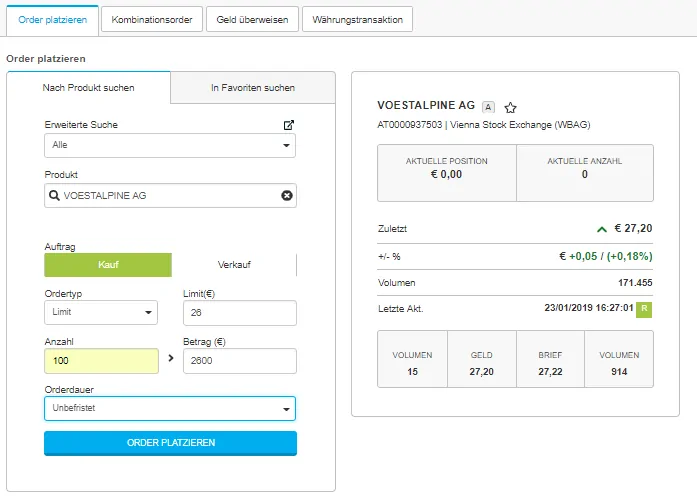Open the external advanced search icon

point(289,125)
